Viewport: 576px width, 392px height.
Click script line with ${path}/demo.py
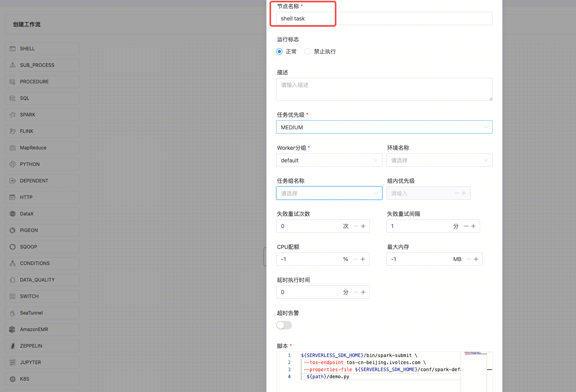(x=328, y=377)
